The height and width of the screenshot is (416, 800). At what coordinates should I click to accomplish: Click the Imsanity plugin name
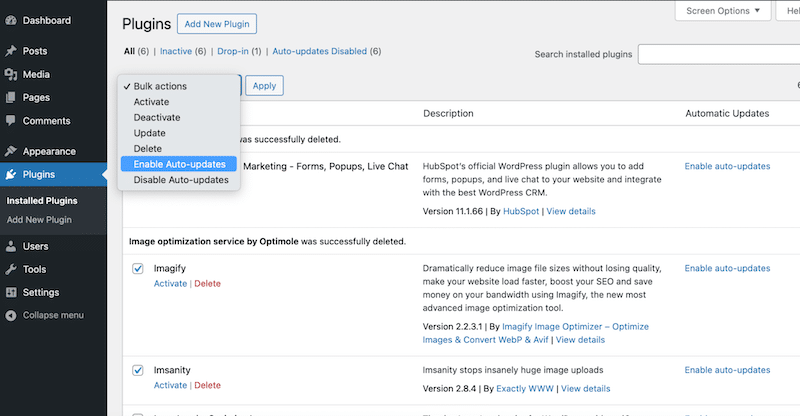pos(172,370)
